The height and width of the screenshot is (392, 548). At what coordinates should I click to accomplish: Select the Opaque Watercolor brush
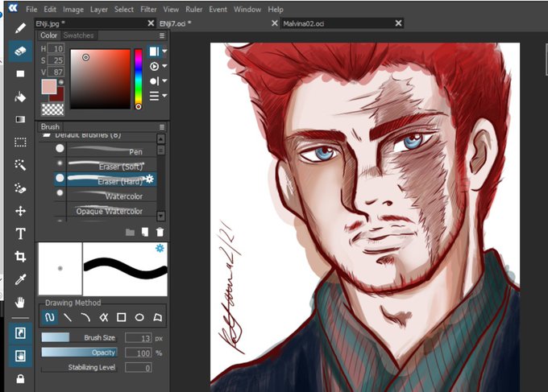coord(105,209)
